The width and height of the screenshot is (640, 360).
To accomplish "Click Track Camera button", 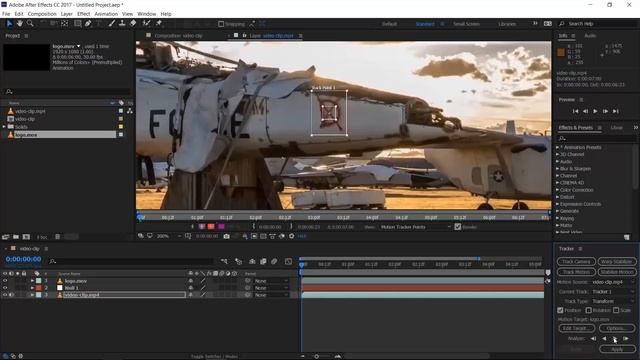I will coord(576,262).
